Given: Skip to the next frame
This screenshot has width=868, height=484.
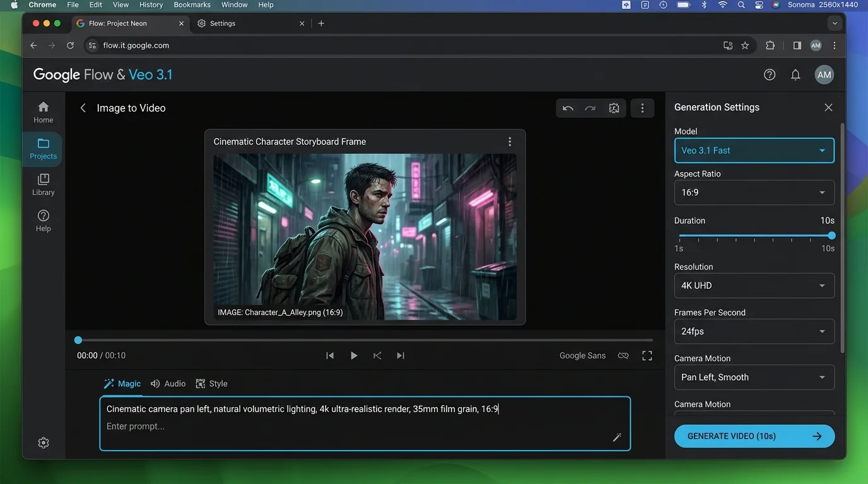Looking at the screenshot, I should point(400,355).
